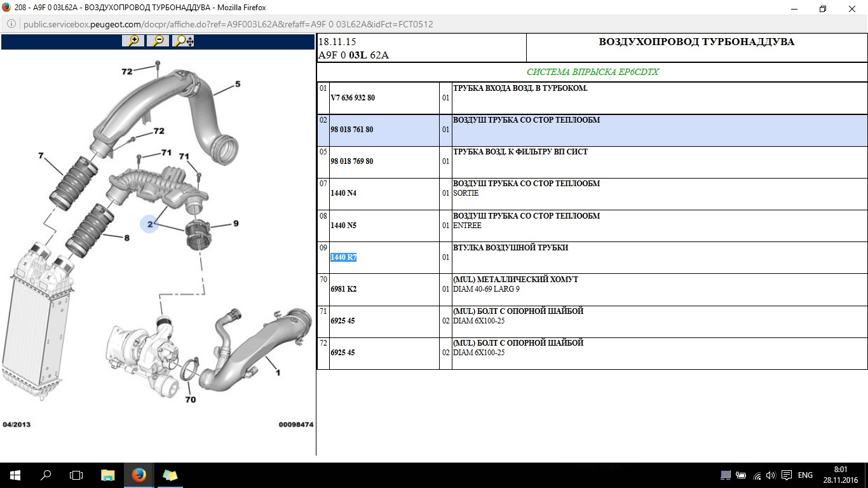The height and width of the screenshot is (488, 868).
Task: Open clock and calendar showing 8:01
Action: [x=840, y=475]
